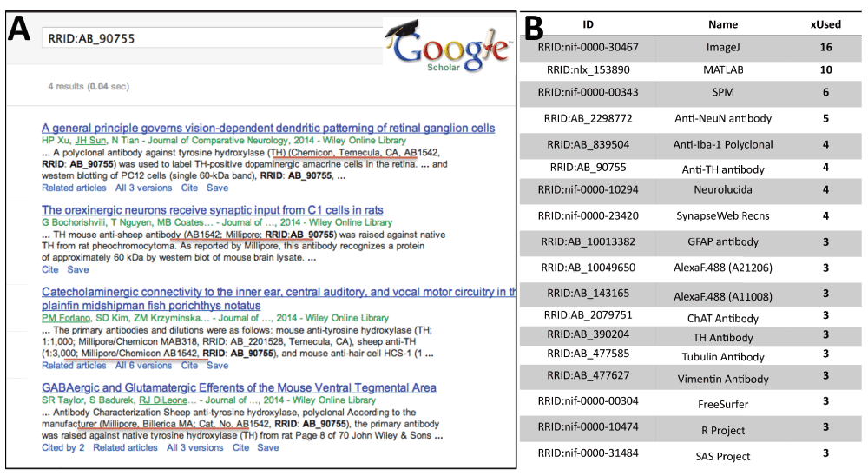Select the 'Neurolucida' cell
This screenshot has height=476, width=868.
[723, 189]
